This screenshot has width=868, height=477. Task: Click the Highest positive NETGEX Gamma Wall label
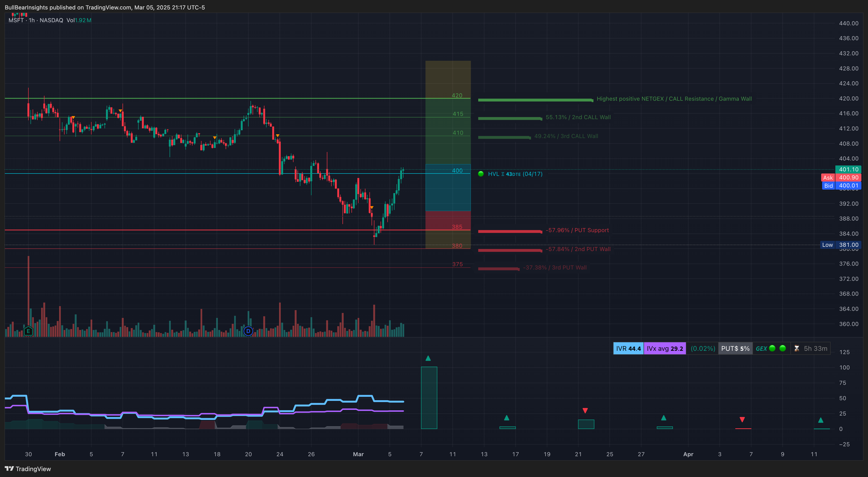(674, 99)
